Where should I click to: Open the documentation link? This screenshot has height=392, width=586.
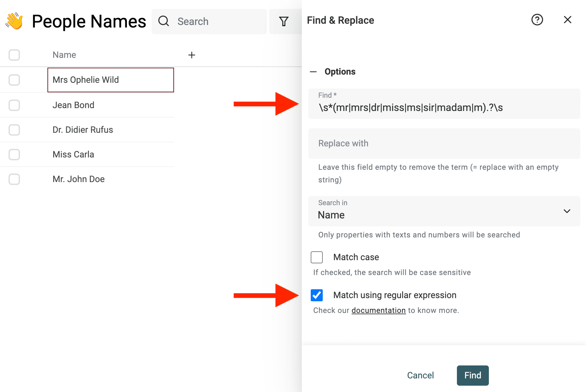tap(378, 310)
